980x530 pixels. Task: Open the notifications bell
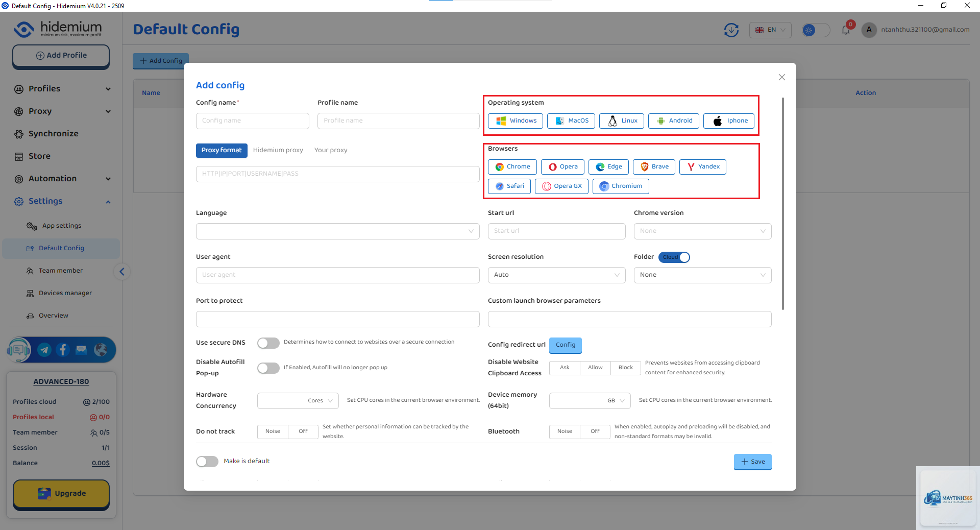pos(846,30)
